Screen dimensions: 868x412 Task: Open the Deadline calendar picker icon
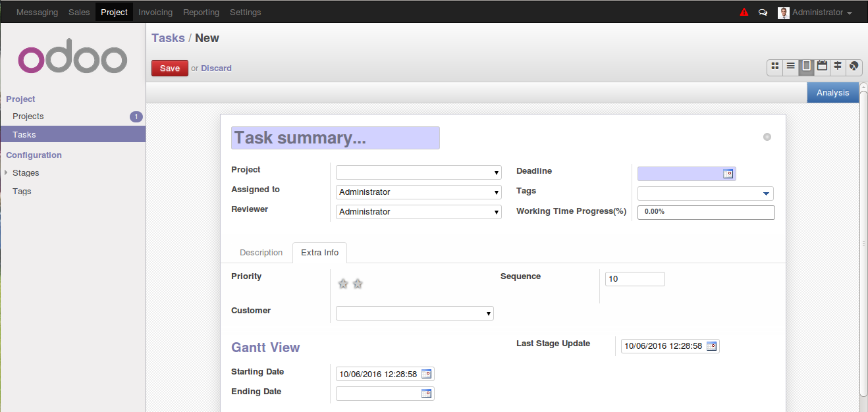coord(728,174)
